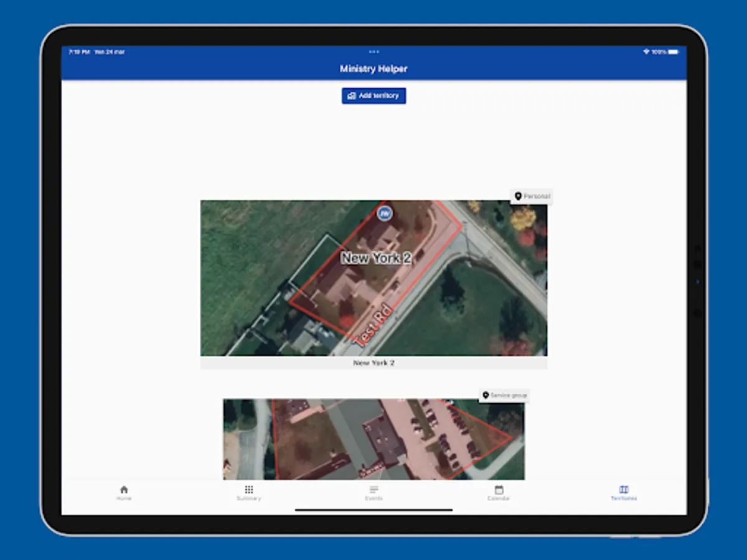The height and width of the screenshot is (560, 747).
Task: Click the Ministry Helper header title
Action: coord(374,68)
